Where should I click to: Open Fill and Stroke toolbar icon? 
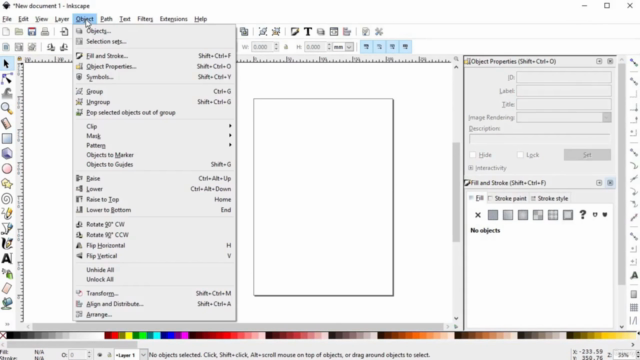[295, 32]
